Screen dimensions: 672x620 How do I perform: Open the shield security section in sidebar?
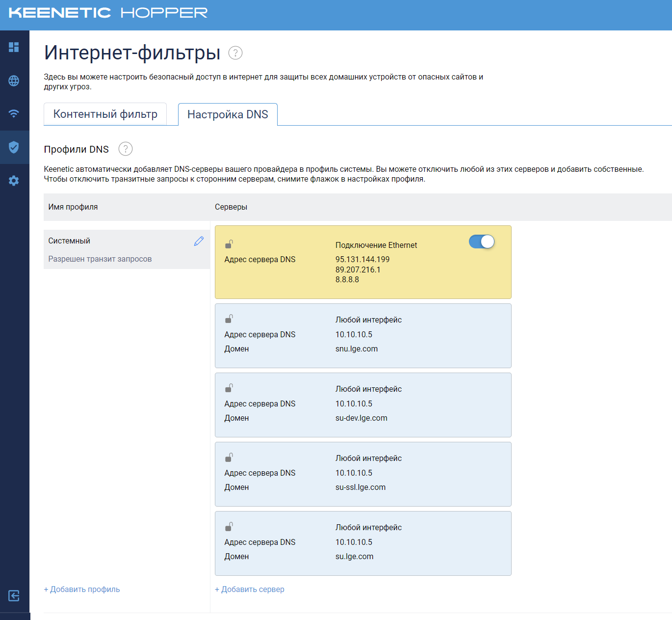(x=14, y=147)
